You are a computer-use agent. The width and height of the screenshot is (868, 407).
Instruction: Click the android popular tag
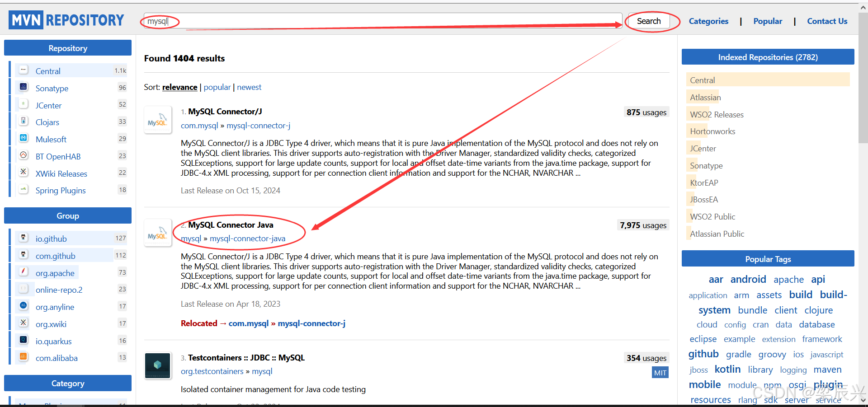click(748, 279)
